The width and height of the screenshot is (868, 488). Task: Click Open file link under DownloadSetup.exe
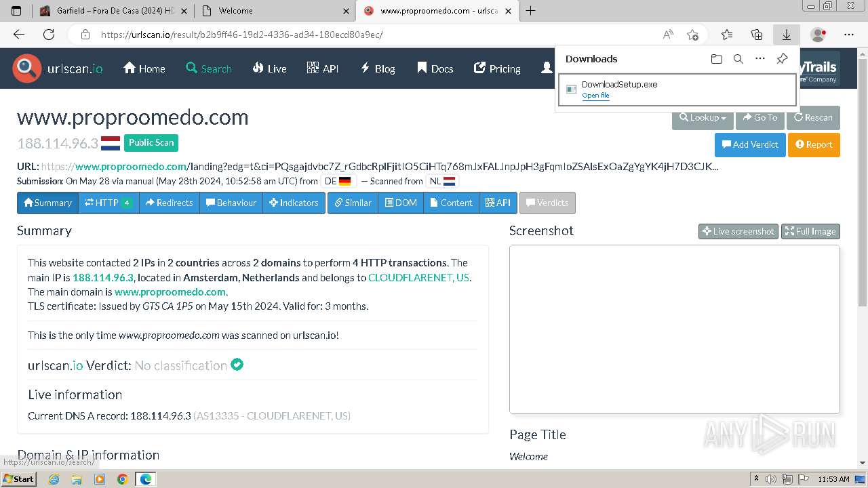[x=595, y=96]
